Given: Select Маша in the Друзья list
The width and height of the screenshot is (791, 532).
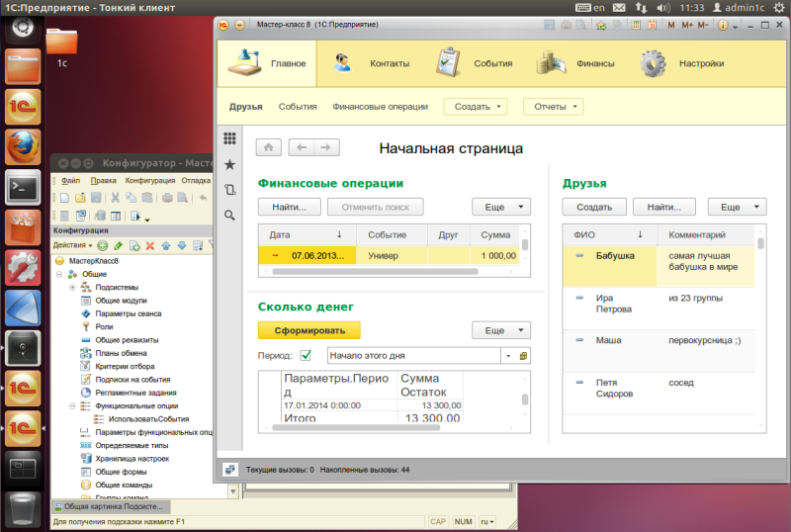Looking at the screenshot, I should (x=659, y=351).
